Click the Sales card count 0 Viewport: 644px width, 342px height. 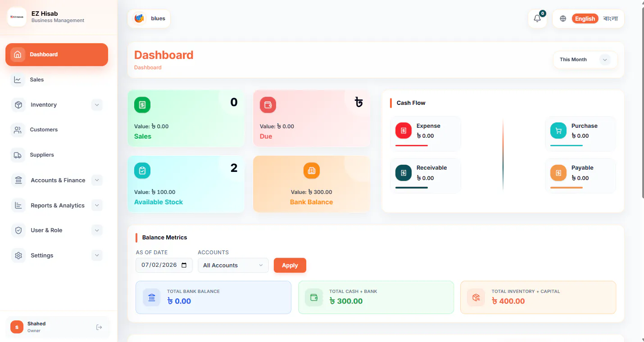234,102
